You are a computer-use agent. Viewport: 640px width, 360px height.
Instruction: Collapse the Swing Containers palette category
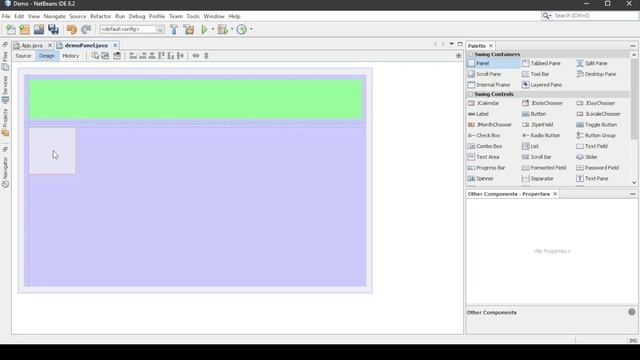coord(471,54)
